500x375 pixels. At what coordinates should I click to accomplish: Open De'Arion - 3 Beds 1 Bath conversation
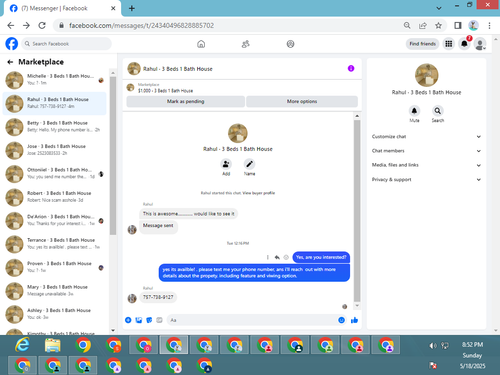coord(55,220)
